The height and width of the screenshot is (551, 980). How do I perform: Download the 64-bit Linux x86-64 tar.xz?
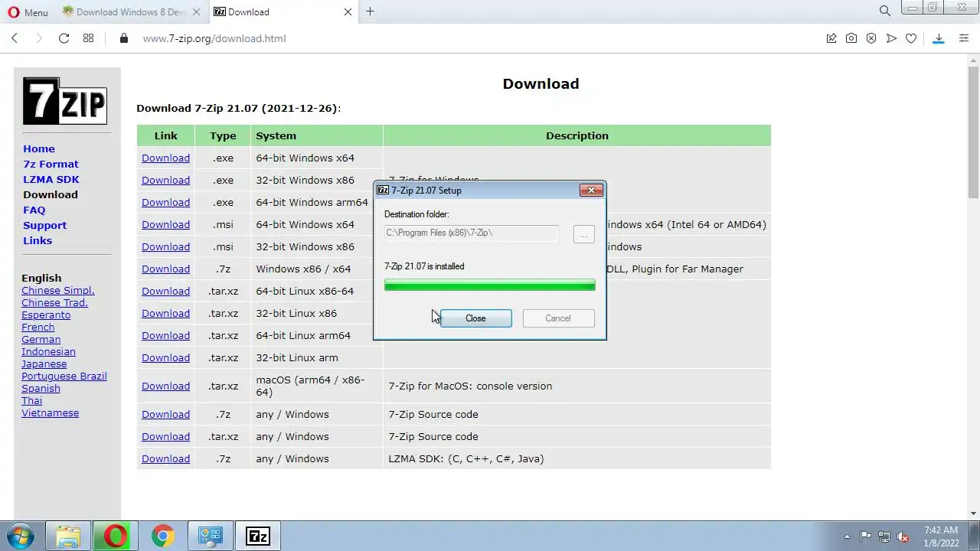(x=165, y=291)
